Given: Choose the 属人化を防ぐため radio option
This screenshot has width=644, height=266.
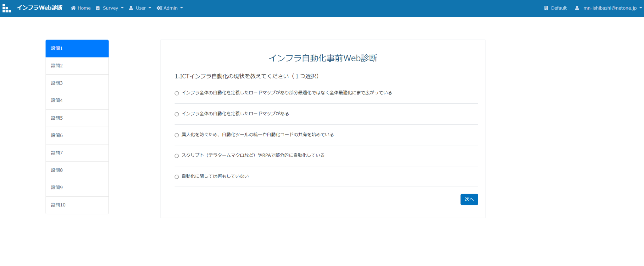Looking at the screenshot, I should pos(177,135).
